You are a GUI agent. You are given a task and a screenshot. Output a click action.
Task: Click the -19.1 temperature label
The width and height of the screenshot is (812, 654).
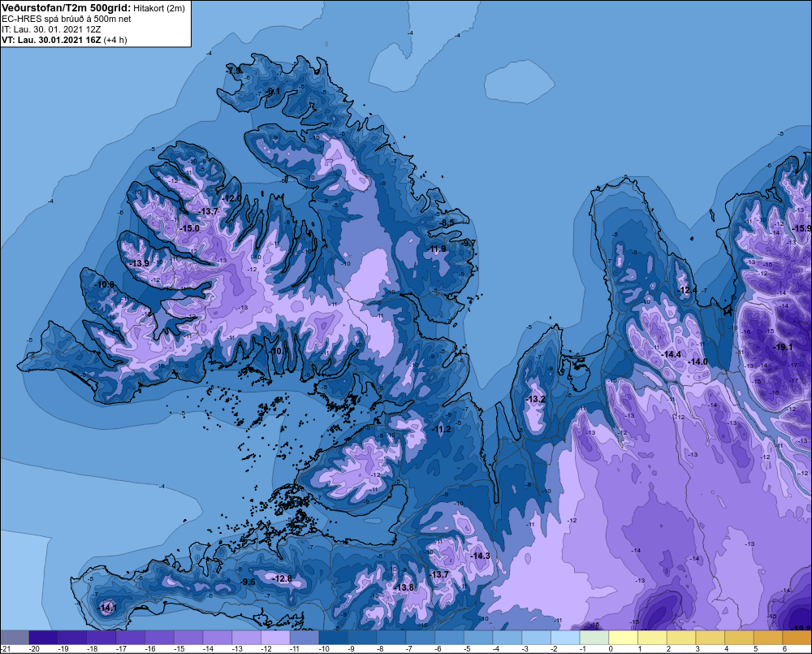coord(783,347)
